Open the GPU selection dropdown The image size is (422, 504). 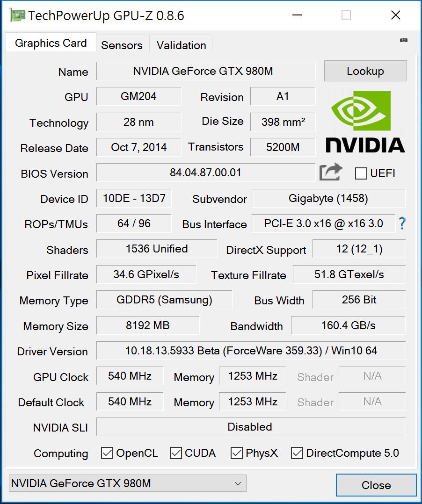(128, 483)
